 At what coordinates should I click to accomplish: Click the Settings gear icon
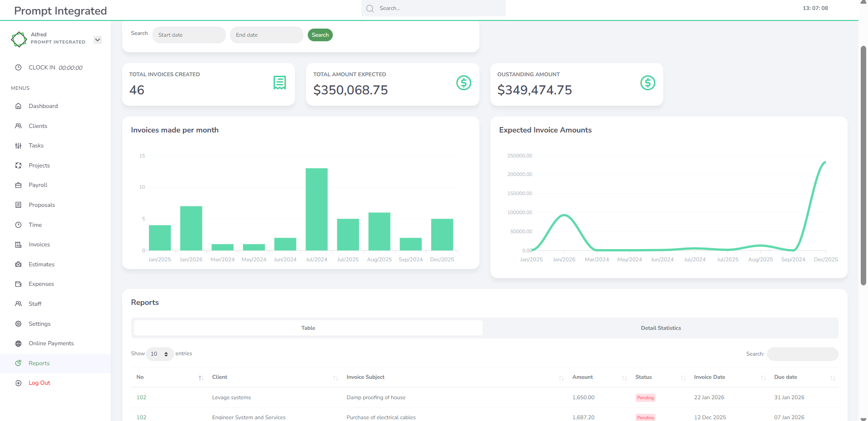(18, 324)
